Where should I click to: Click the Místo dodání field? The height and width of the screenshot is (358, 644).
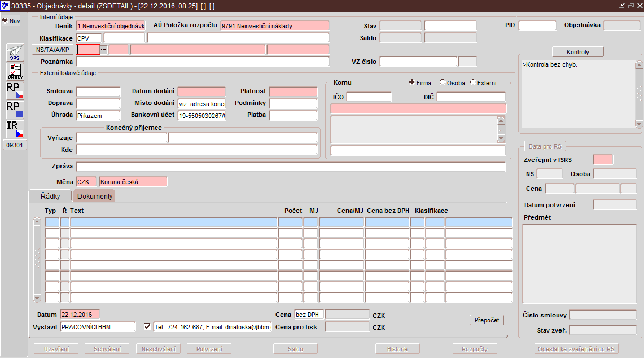pyautogui.click(x=201, y=103)
